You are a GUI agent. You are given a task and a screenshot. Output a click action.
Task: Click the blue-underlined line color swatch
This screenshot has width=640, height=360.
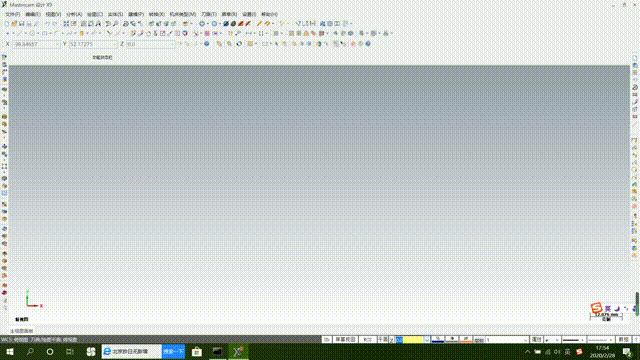click(438, 340)
